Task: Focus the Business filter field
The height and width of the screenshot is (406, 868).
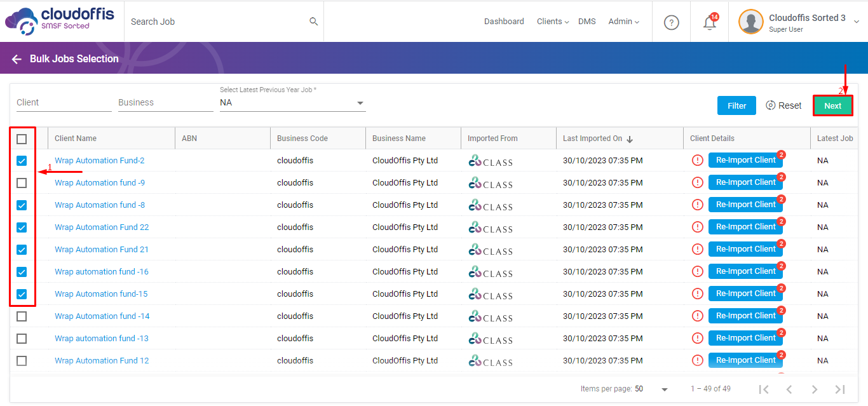Action: click(x=166, y=102)
